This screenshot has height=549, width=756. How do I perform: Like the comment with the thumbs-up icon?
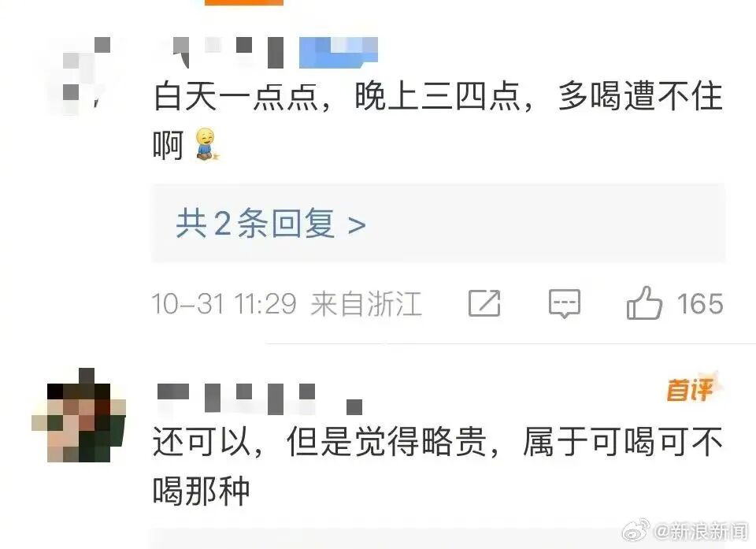pos(644,302)
